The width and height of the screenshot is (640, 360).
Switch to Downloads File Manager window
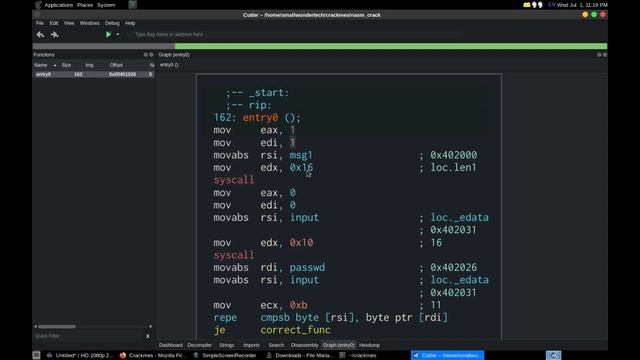[x=299, y=356]
